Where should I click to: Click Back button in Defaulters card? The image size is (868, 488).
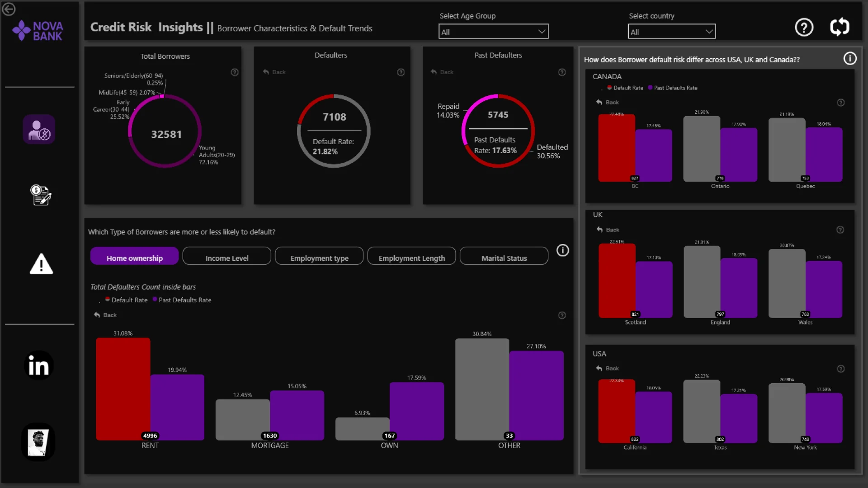point(274,72)
